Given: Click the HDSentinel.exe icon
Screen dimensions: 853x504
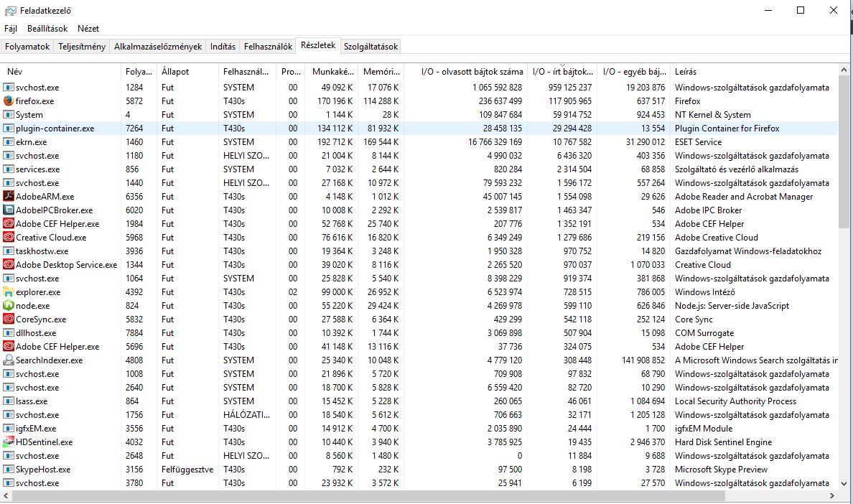Looking at the screenshot, I should pos(8,442).
